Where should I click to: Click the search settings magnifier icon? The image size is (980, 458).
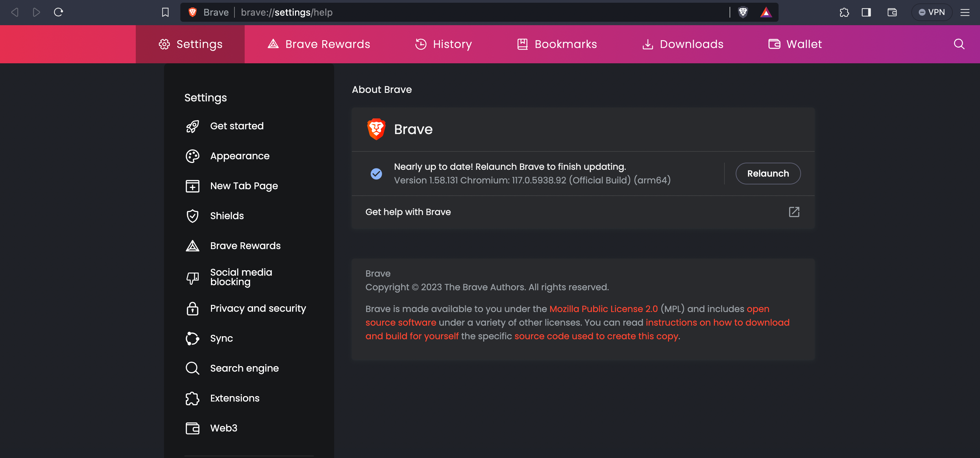pyautogui.click(x=959, y=44)
